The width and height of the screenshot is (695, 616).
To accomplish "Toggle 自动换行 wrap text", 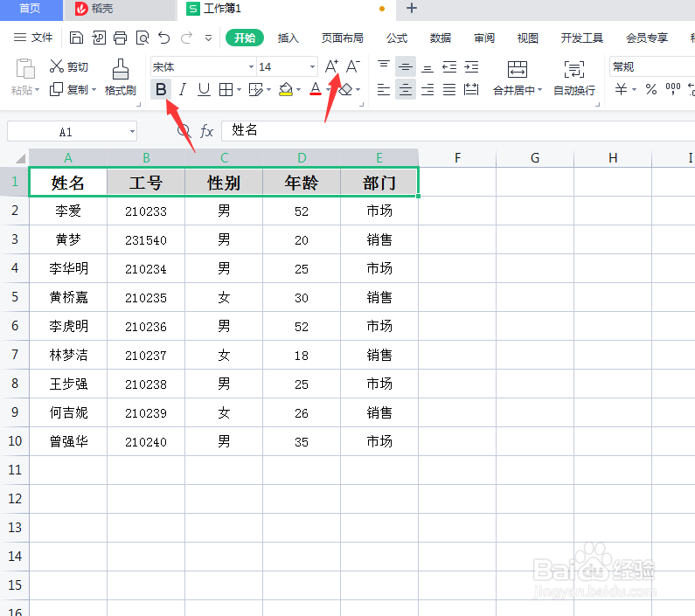I will click(574, 78).
